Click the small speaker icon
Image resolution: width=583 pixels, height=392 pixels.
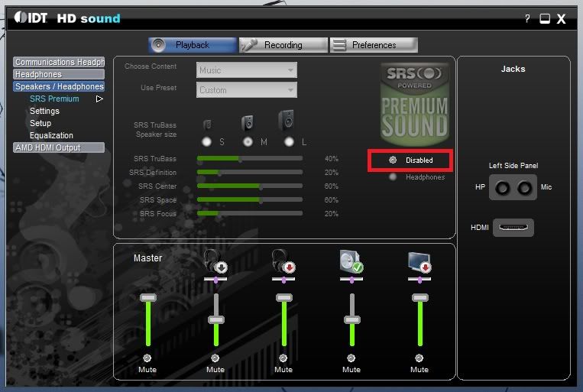tap(208, 125)
